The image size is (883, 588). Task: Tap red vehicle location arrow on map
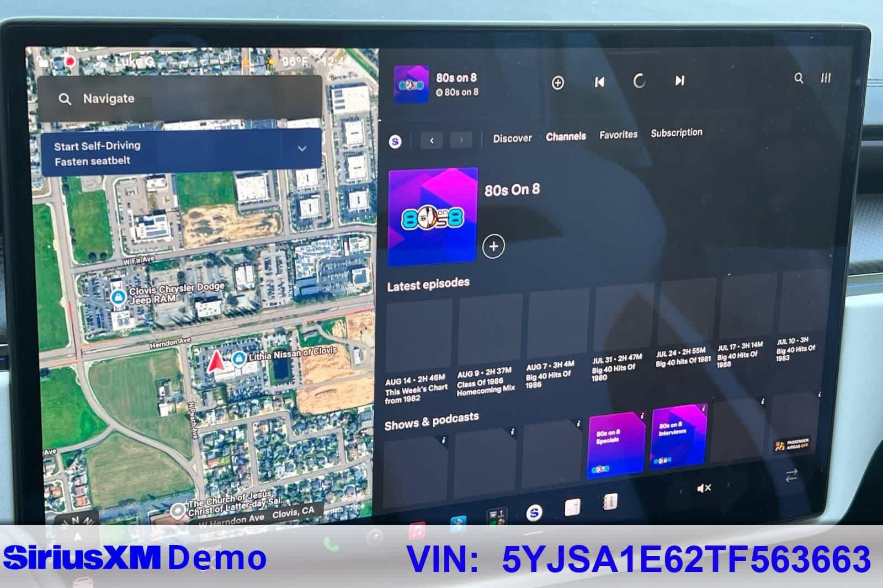[x=216, y=361]
